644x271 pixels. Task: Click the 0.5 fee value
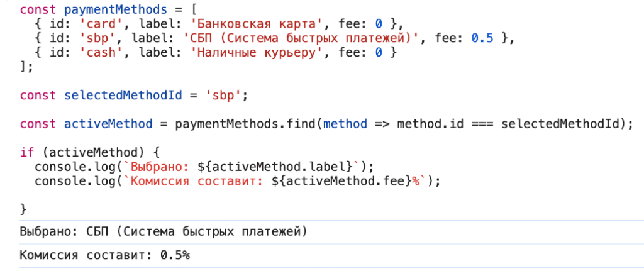pos(482,38)
